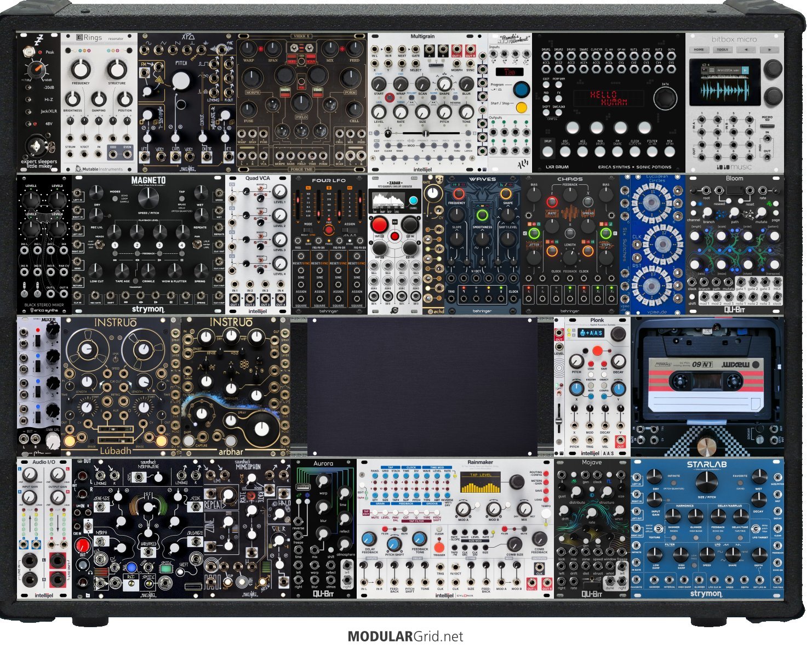Toggle the Quad VCA channel 3 BOOST switch
This screenshot has height=648, width=812.
click(261, 235)
